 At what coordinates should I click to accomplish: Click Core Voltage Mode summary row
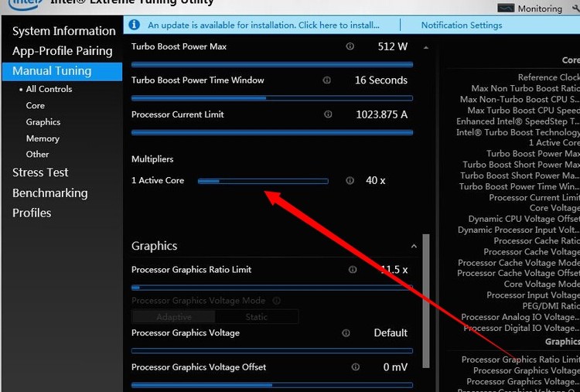pyautogui.click(x=542, y=284)
